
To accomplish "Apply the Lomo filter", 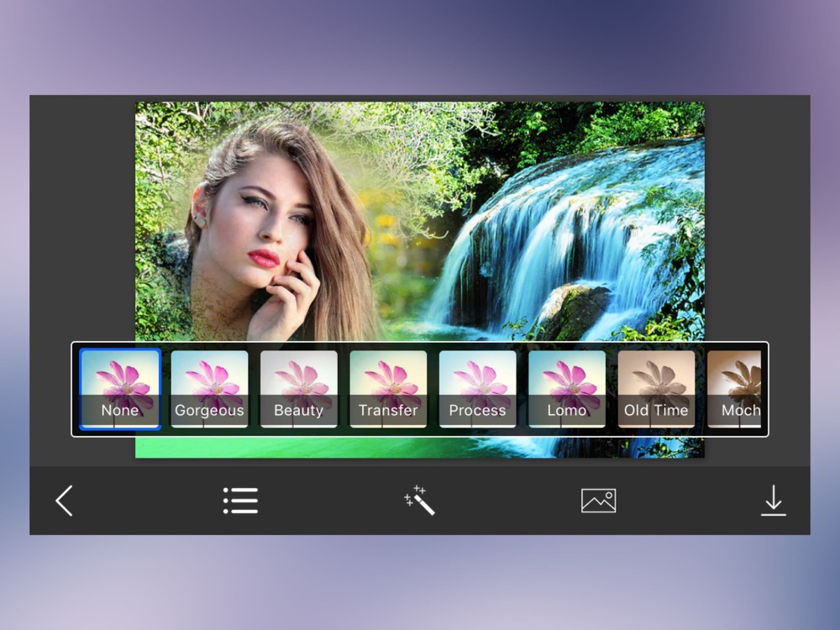I will (x=567, y=389).
